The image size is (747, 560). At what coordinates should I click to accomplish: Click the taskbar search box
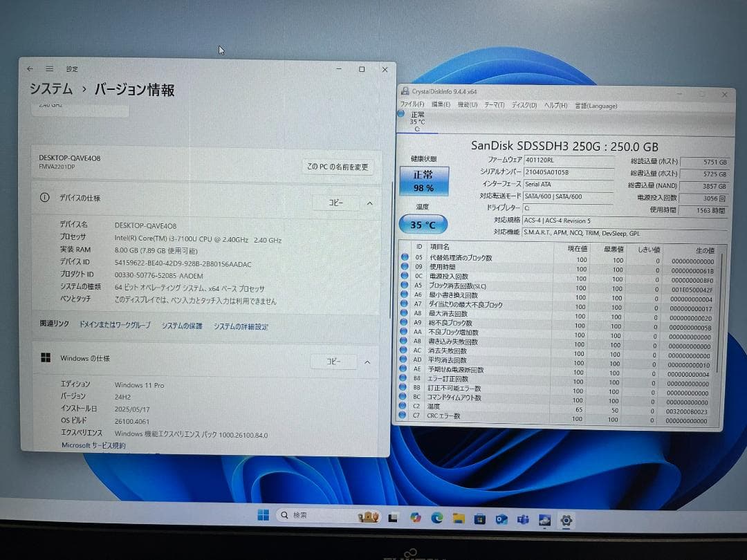(x=328, y=515)
